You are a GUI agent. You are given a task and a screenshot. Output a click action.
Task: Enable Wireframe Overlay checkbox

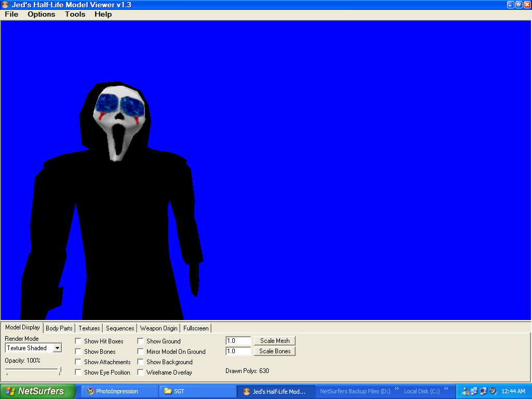point(140,372)
